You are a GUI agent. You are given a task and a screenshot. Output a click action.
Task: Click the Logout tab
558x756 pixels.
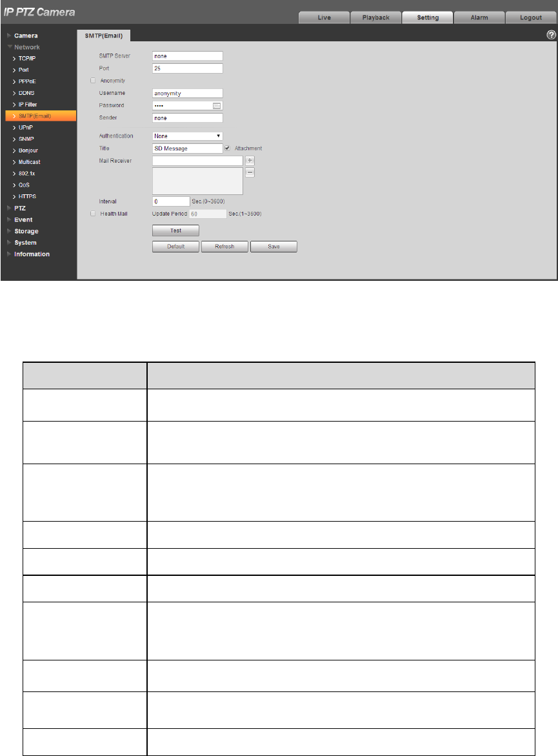coord(531,17)
